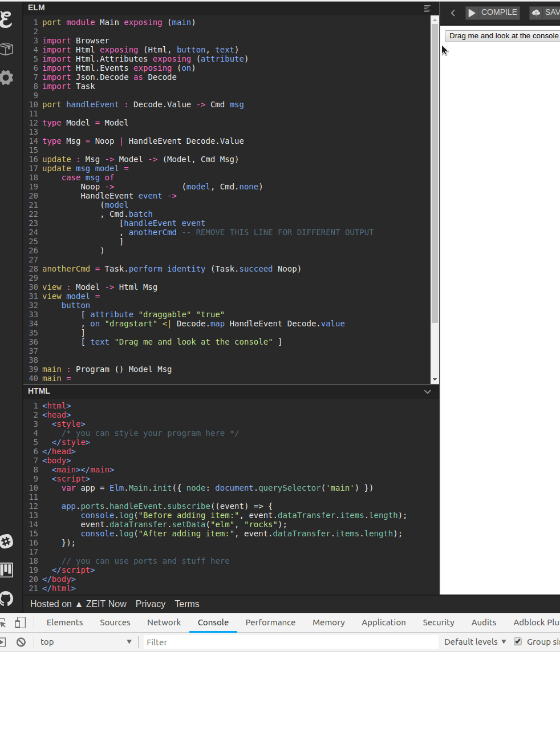Open the Ellie logo home icon
The image size is (560, 752).
[6, 19]
